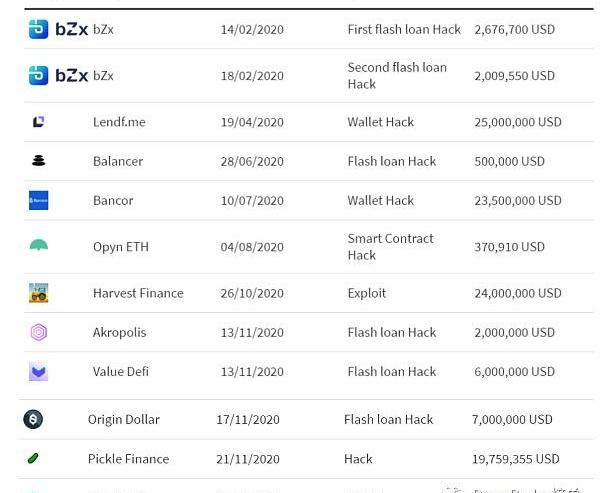Open the Lendf.me project name

(x=119, y=122)
